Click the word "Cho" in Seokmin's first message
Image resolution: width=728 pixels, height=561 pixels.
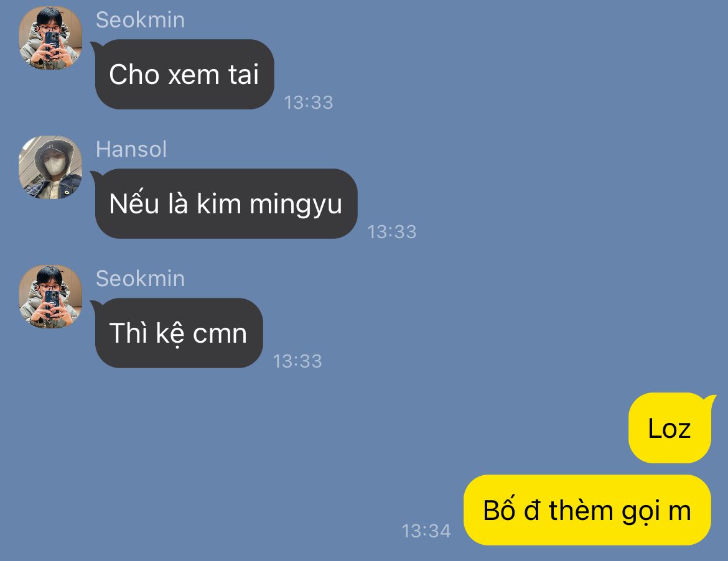[134, 74]
